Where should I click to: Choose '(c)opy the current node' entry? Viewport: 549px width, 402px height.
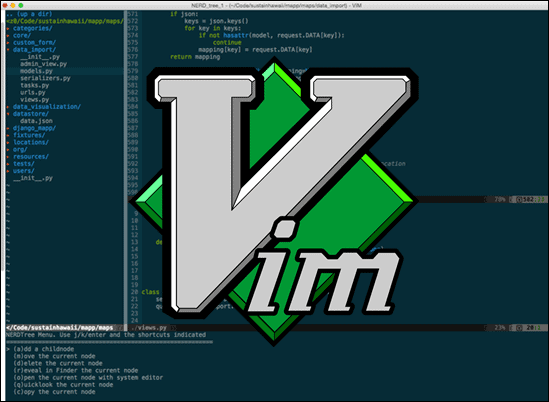54,392
